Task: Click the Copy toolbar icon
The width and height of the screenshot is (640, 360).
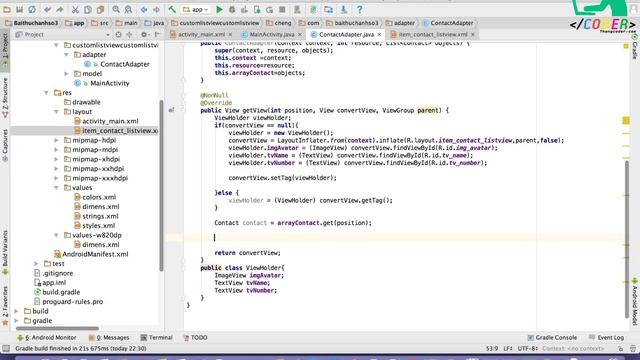Action: [88, 9]
